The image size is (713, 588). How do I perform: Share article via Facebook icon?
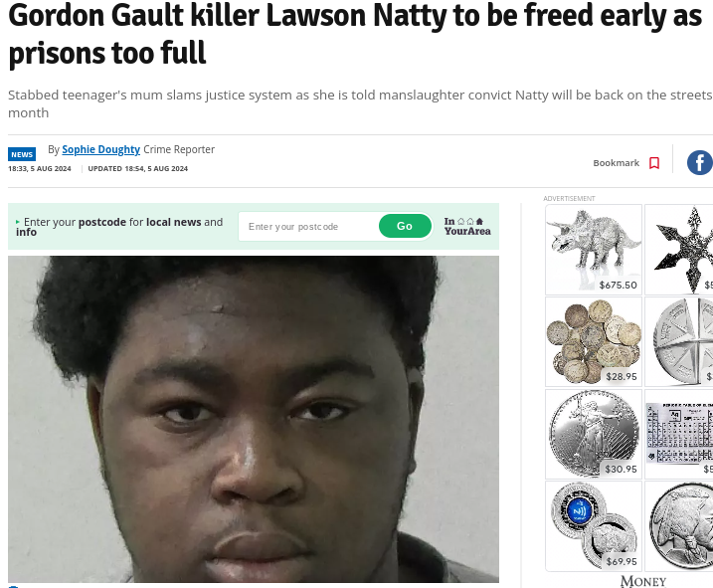pyautogui.click(x=700, y=162)
